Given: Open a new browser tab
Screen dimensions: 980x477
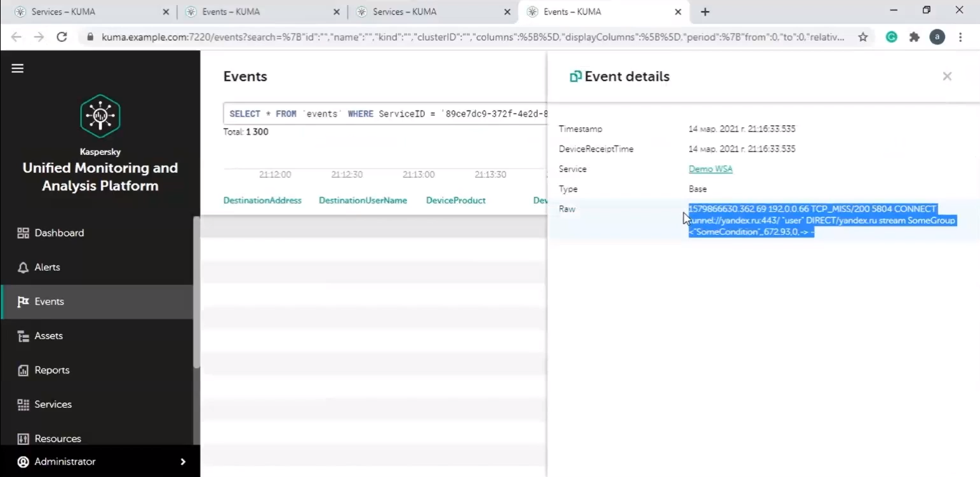Looking at the screenshot, I should (705, 12).
